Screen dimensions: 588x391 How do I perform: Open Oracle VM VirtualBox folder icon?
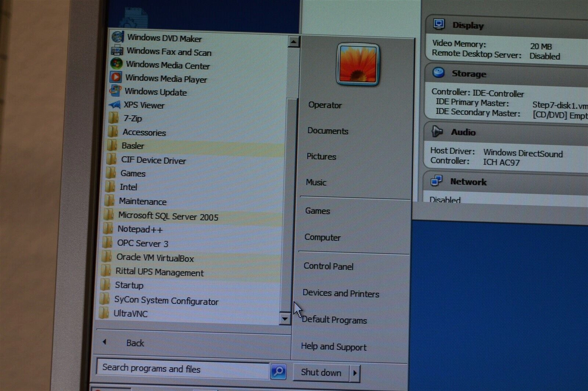point(106,257)
